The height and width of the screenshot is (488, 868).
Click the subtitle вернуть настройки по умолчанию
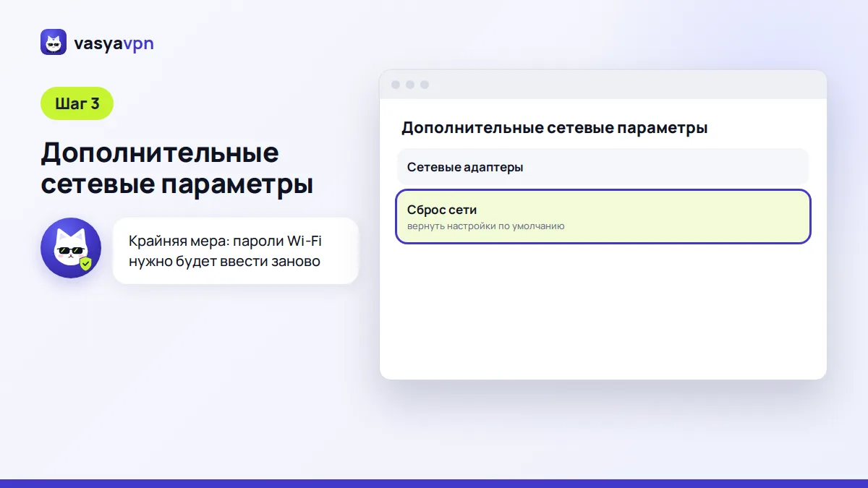(485, 226)
